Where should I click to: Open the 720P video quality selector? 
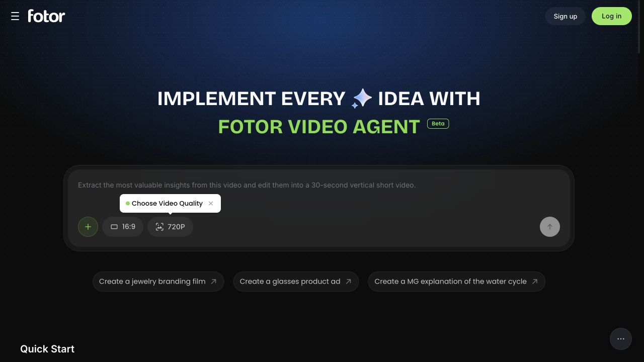pyautogui.click(x=170, y=227)
